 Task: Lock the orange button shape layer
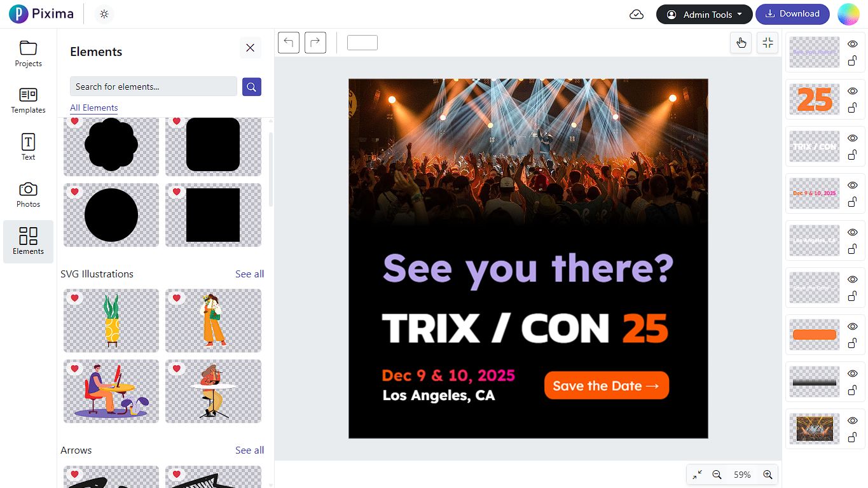click(853, 344)
